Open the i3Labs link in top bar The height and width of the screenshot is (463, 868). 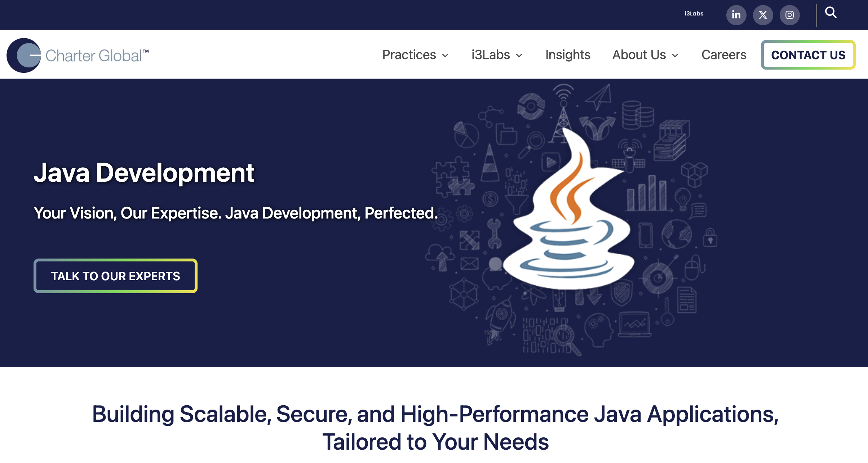click(694, 13)
